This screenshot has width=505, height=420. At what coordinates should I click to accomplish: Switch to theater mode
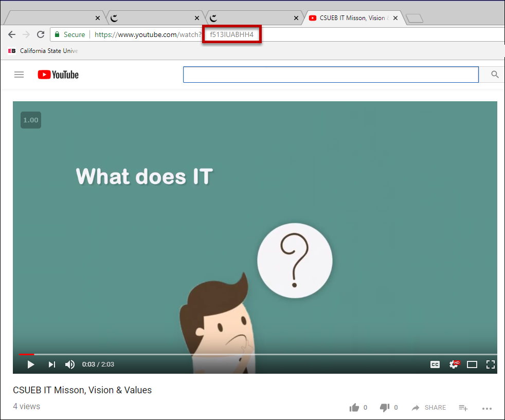pyautogui.click(x=472, y=364)
